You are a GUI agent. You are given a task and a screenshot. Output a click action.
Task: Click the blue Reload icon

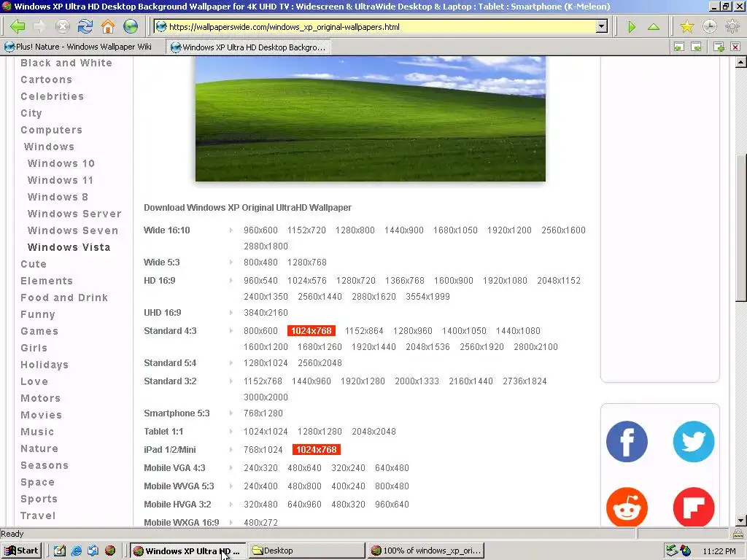tap(85, 26)
